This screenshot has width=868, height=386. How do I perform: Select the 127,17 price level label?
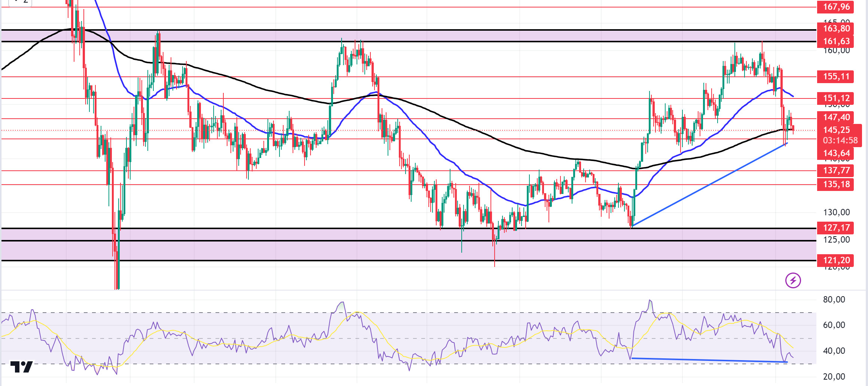[x=835, y=228]
